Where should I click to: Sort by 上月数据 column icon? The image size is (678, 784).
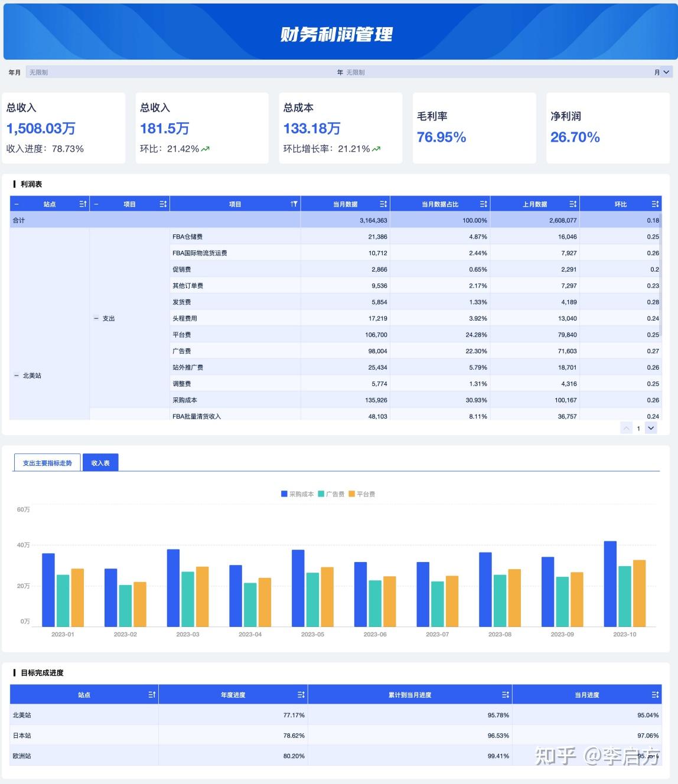(x=573, y=204)
